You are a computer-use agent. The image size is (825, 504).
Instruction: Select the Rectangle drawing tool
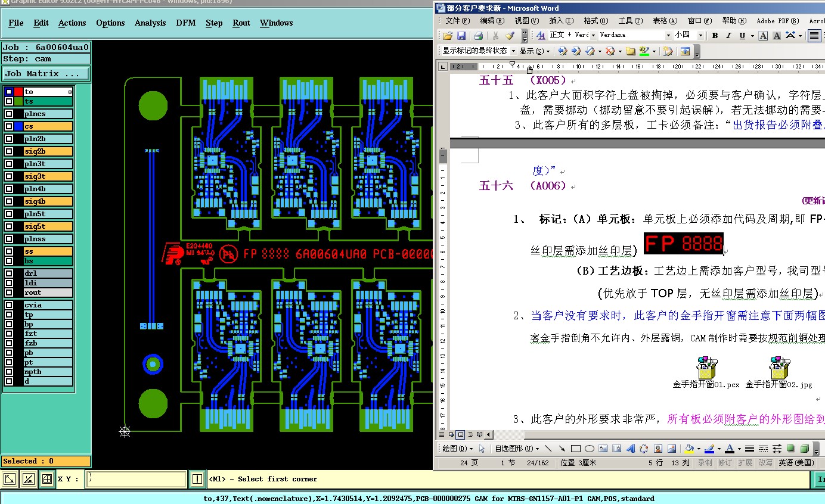coord(576,449)
